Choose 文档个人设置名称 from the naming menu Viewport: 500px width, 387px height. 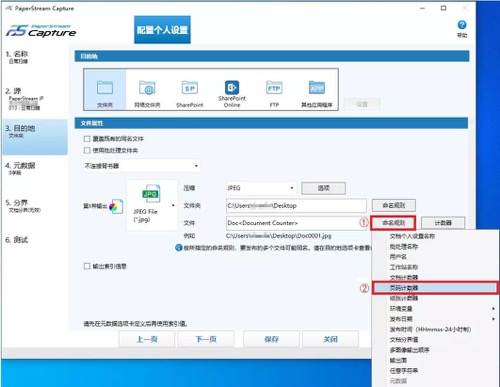click(412, 236)
